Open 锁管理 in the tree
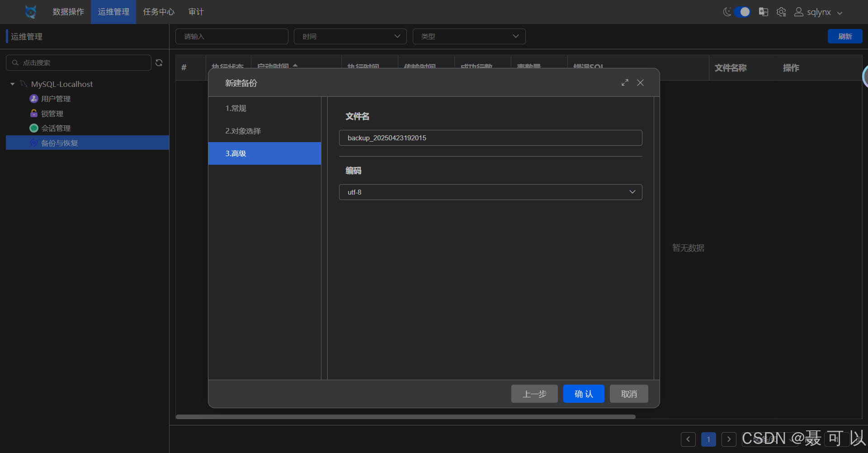The width and height of the screenshot is (868, 453). (52, 114)
